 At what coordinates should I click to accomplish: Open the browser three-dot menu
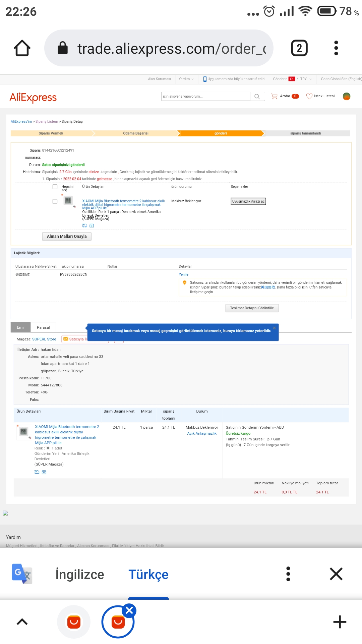(336, 48)
